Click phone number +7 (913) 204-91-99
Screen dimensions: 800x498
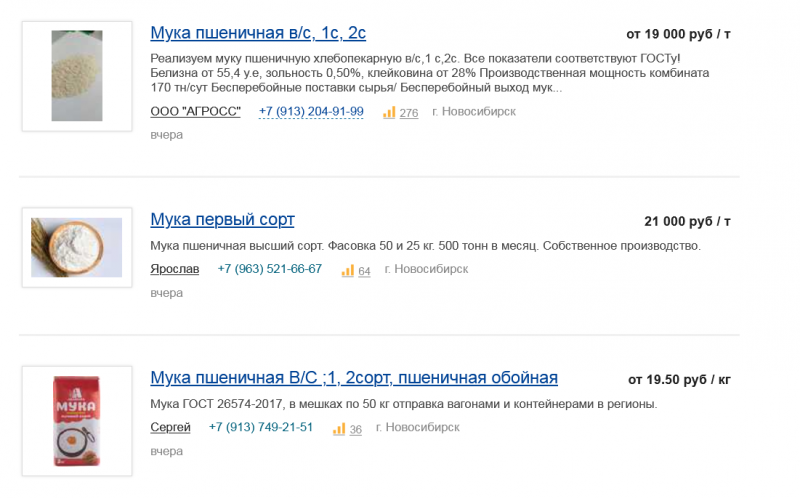[x=311, y=112]
